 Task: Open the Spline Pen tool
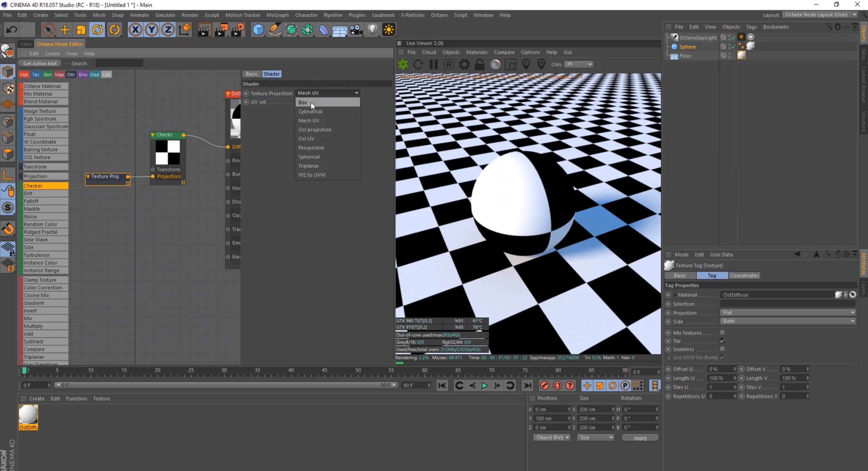(275, 30)
